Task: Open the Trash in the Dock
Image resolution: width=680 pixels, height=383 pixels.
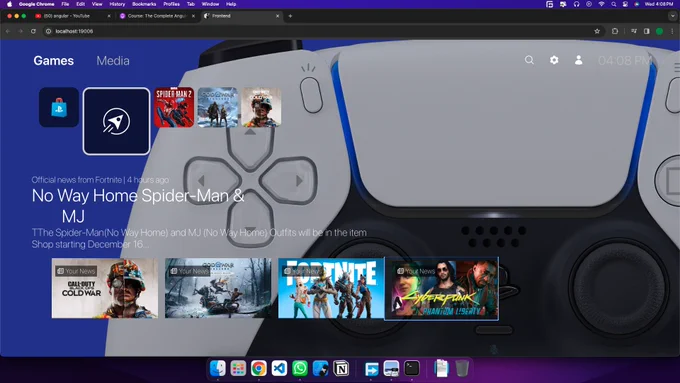Action: point(462,368)
